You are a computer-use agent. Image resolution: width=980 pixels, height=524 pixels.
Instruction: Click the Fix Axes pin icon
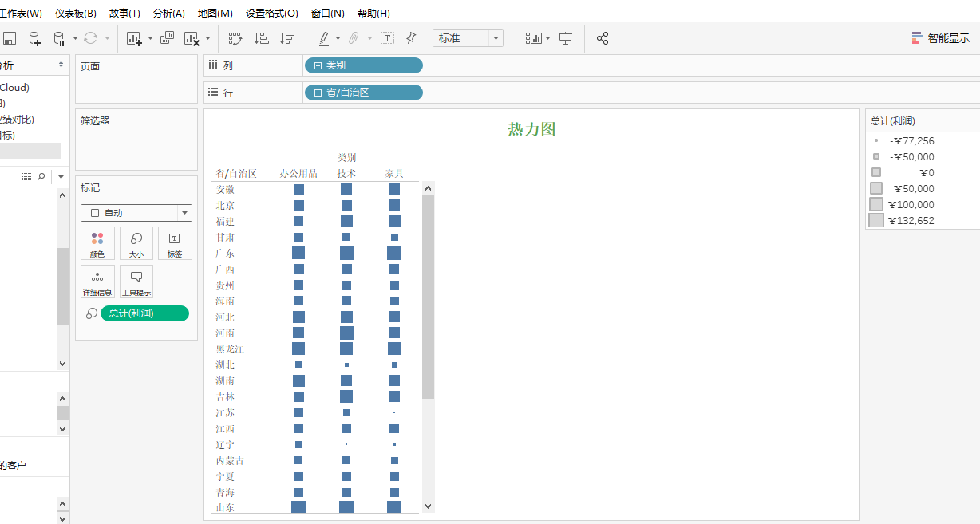[411, 37]
